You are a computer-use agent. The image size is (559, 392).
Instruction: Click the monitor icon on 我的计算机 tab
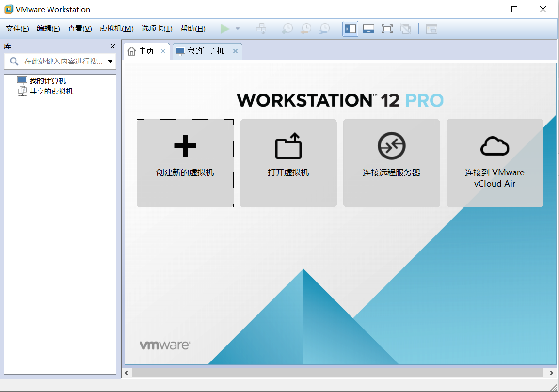click(180, 51)
